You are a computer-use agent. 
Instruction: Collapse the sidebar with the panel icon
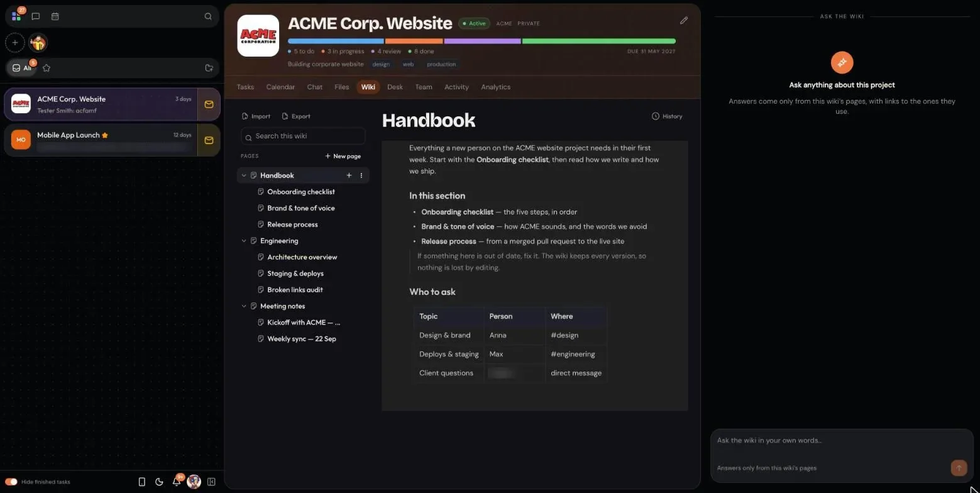(211, 482)
